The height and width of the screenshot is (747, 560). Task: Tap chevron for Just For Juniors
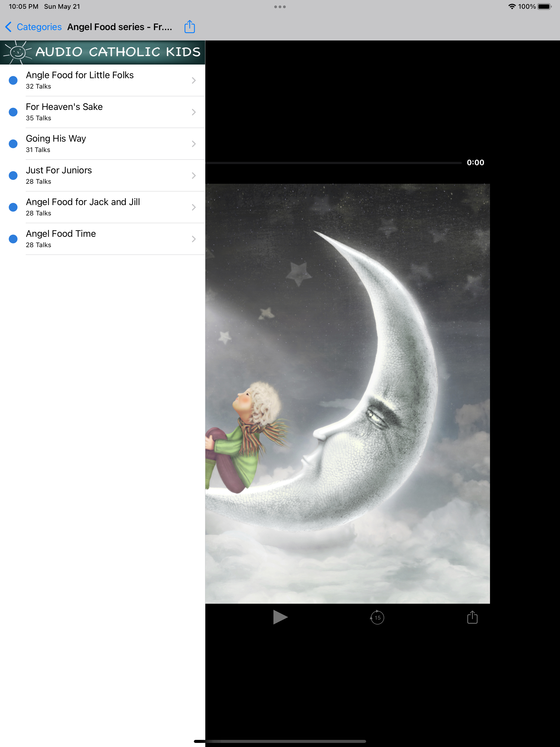pos(194,176)
